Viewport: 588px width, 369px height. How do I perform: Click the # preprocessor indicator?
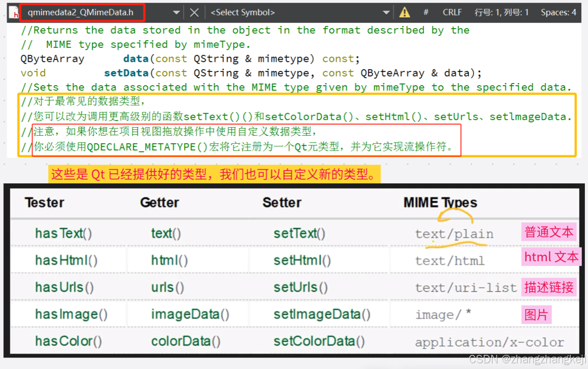tap(426, 12)
